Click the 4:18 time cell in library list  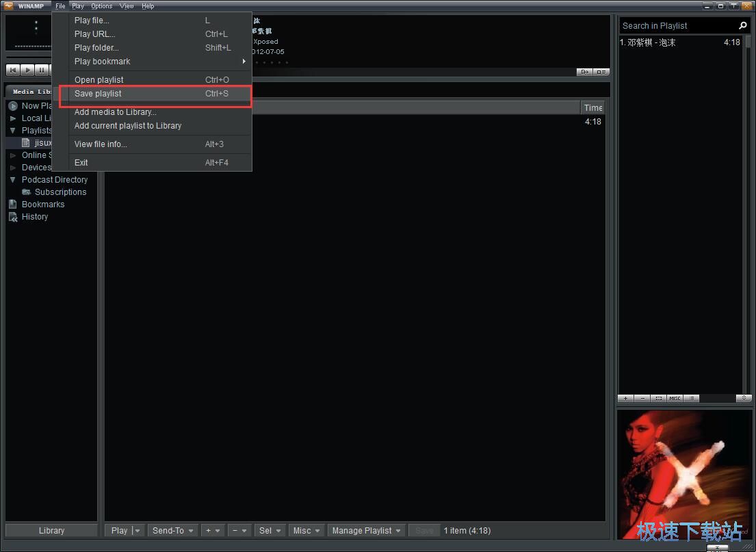(592, 122)
